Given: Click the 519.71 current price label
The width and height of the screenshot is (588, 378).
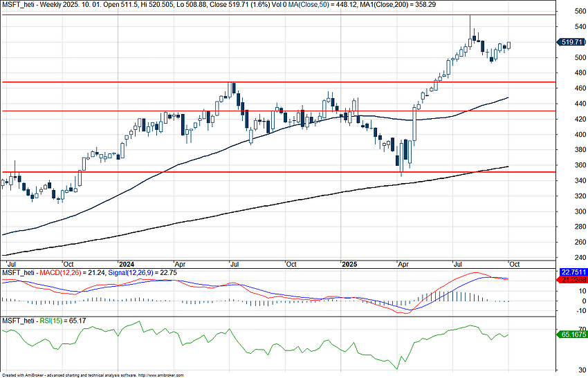Looking at the screenshot, I should (571, 42).
